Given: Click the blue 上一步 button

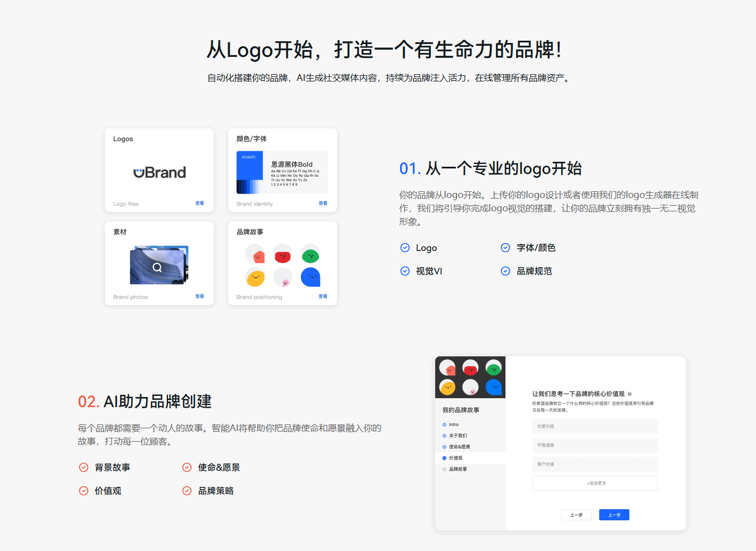Looking at the screenshot, I should (614, 515).
